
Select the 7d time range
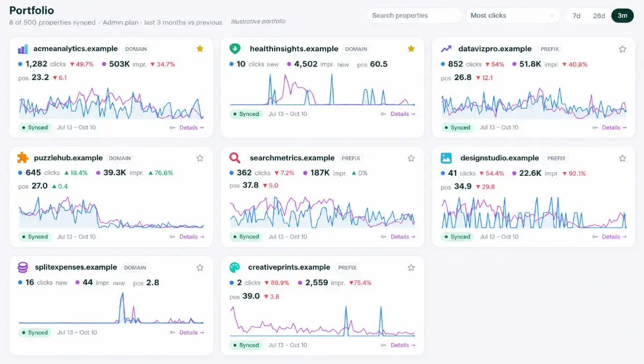576,16
